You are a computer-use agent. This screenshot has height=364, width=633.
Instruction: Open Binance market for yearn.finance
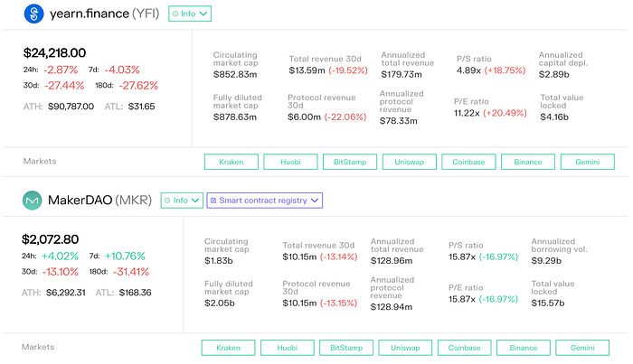tap(528, 162)
